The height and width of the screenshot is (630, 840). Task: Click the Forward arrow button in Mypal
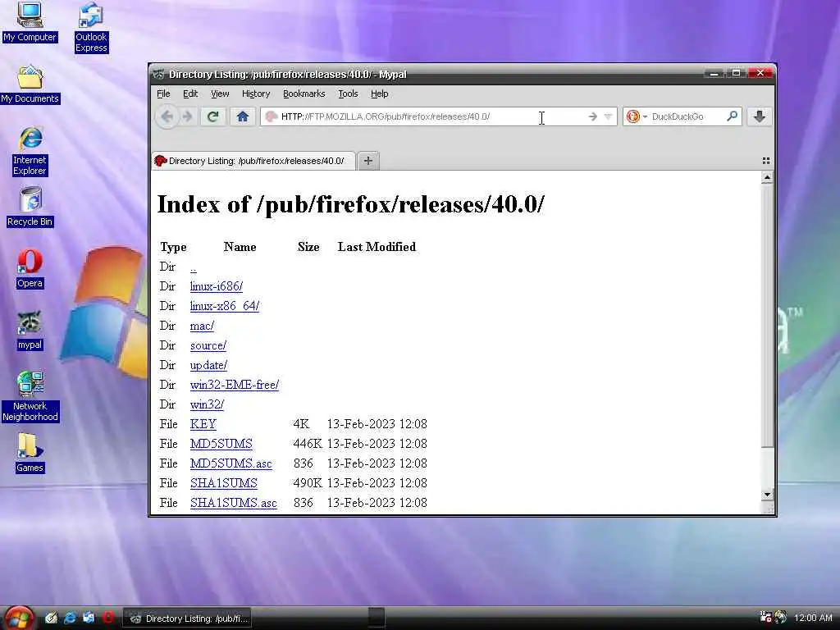click(188, 116)
